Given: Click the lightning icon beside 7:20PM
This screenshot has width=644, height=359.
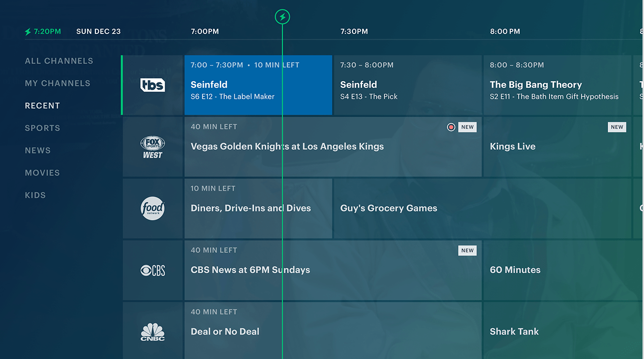Looking at the screenshot, I should (x=28, y=31).
